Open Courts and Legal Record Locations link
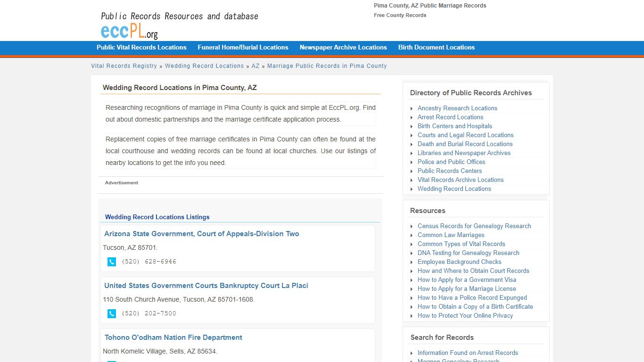The height and width of the screenshot is (362, 644). coord(466,135)
